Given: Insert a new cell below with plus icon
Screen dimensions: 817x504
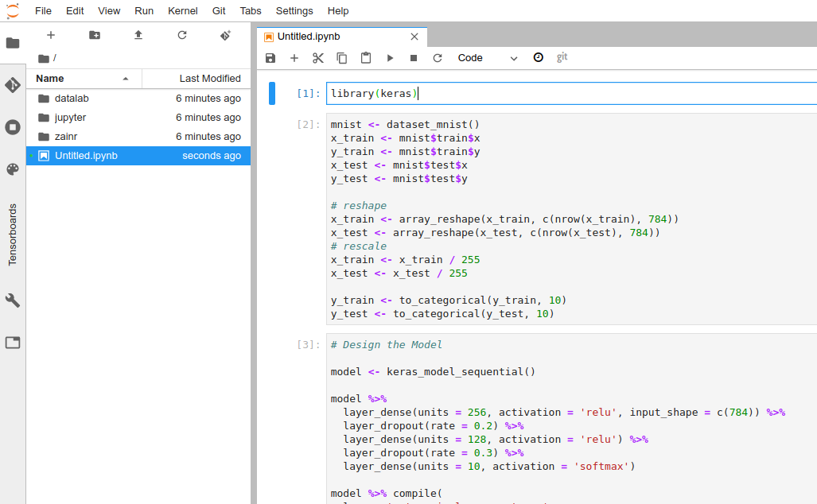Looking at the screenshot, I should [294, 58].
